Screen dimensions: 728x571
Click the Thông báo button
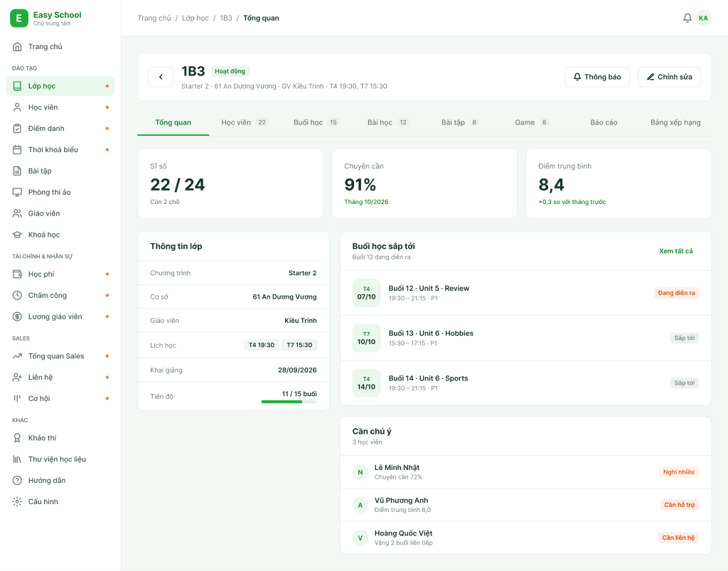click(597, 77)
